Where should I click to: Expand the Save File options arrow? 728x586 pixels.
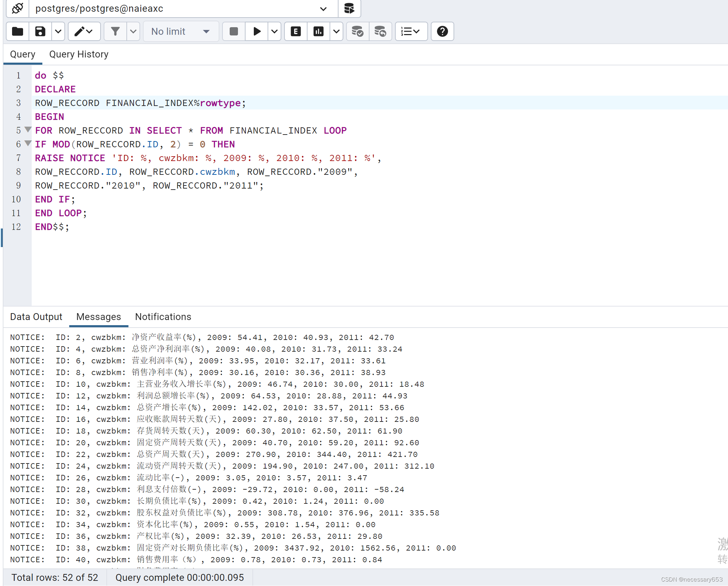pyautogui.click(x=58, y=31)
